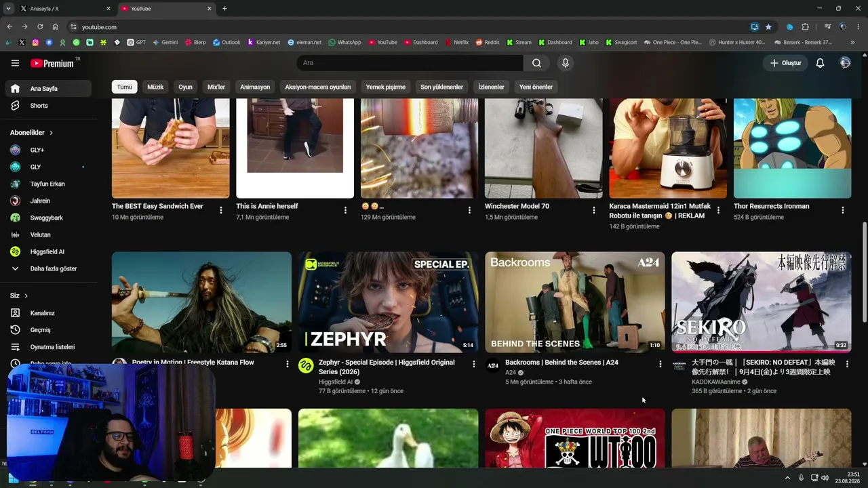Open Higgsfield AI subscription in sidebar
The height and width of the screenshot is (488, 868).
click(x=48, y=252)
